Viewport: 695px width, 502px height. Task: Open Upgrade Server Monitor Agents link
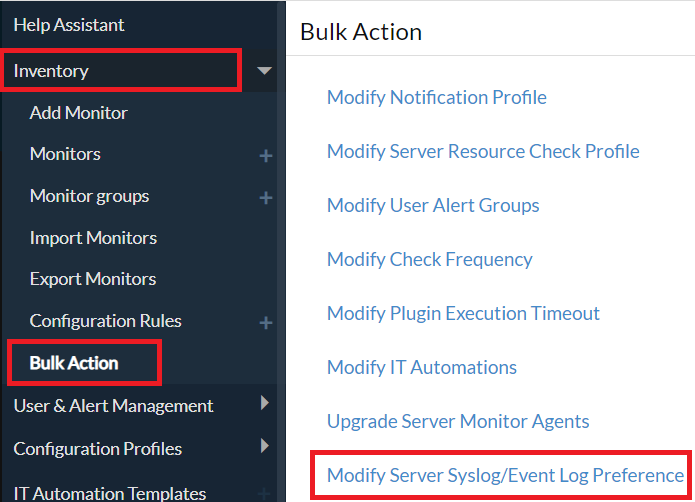tap(458, 422)
